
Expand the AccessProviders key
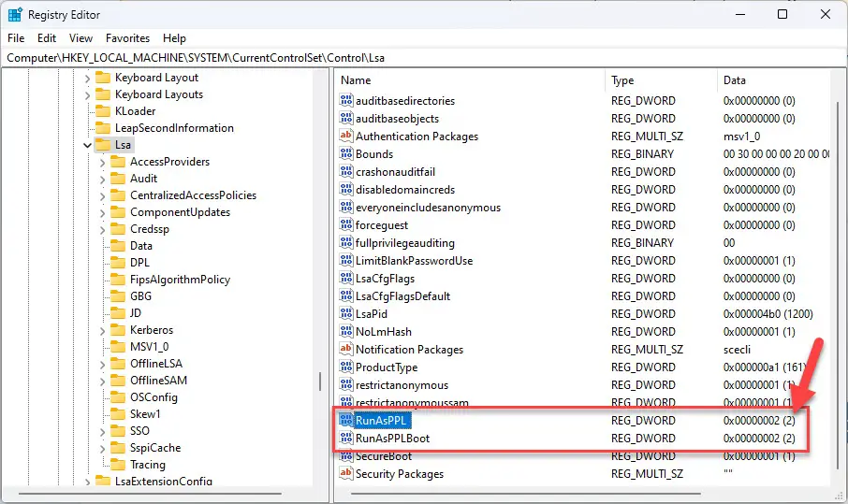tap(102, 162)
